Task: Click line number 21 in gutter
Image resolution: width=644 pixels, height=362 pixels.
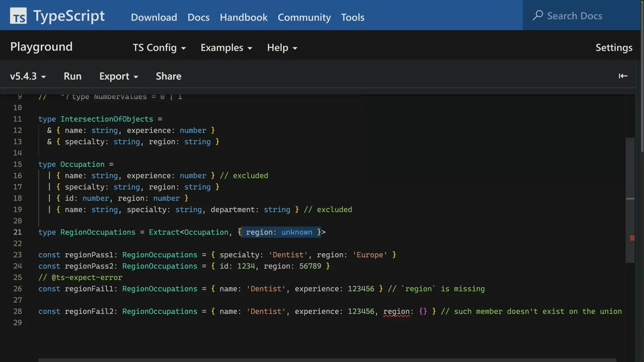Action: [x=17, y=232]
